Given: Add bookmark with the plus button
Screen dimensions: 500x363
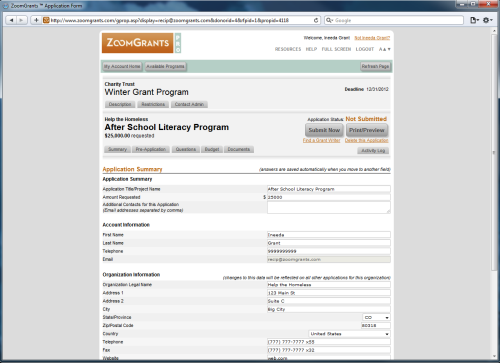Looking at the screenshot, I should [x=36, y=20].
